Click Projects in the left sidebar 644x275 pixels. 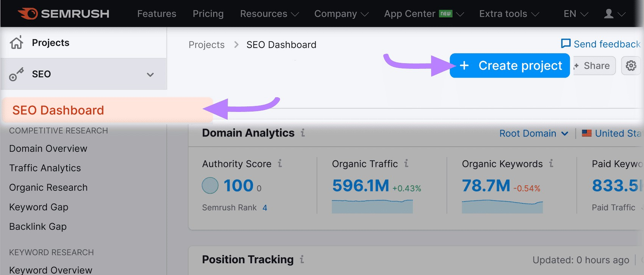pyautogui.click(x=51, y=42)
